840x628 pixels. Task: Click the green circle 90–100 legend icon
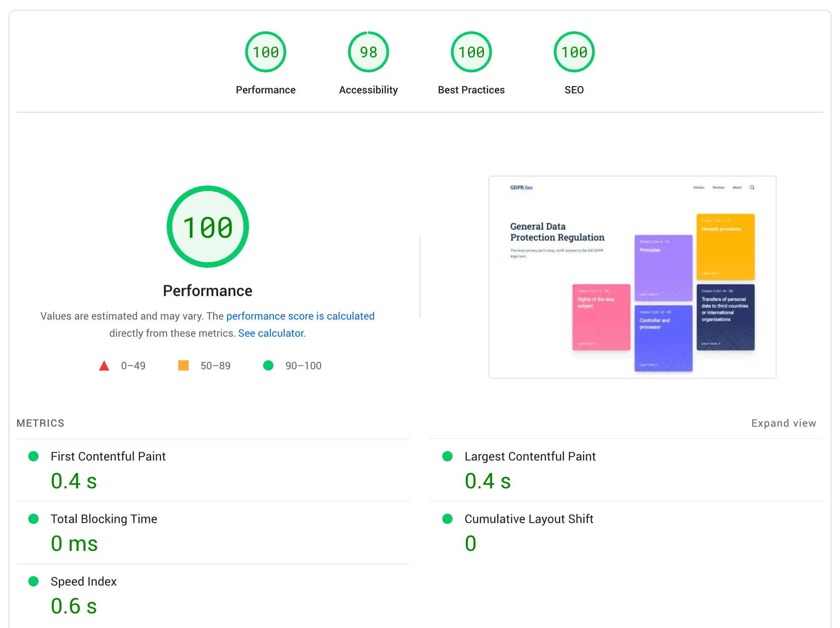pos(269,365)
